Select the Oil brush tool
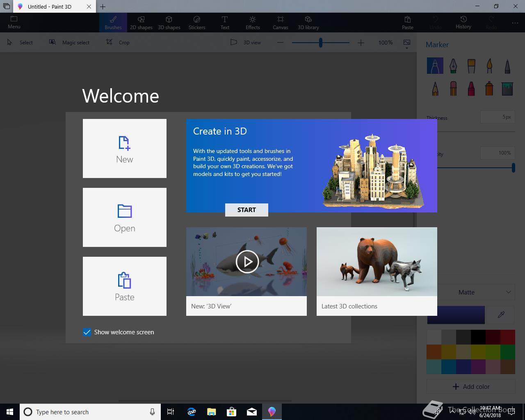The image size is (525, 420). point(471,66)
